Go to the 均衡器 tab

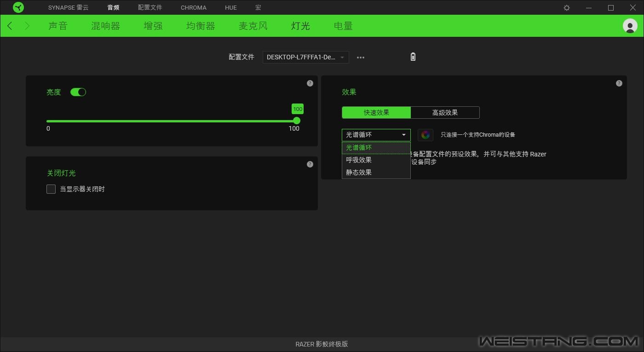(x=201, y=26)
